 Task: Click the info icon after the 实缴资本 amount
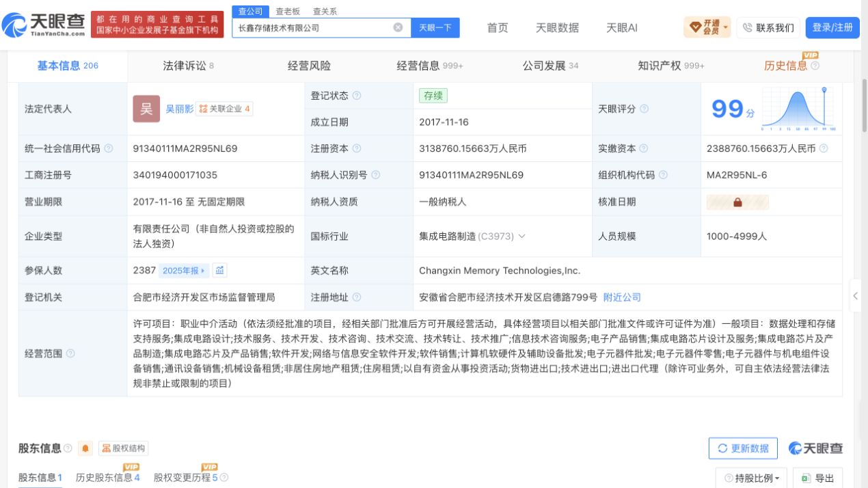824,148
